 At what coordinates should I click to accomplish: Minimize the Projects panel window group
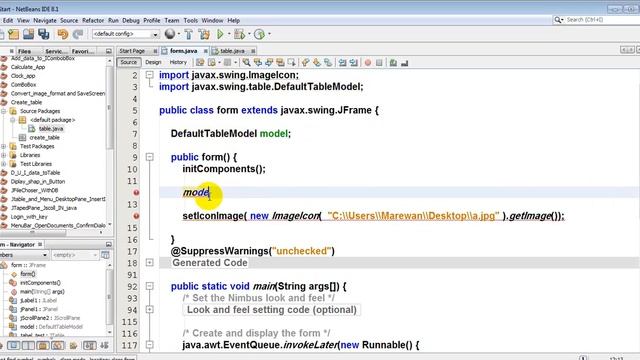109,51
